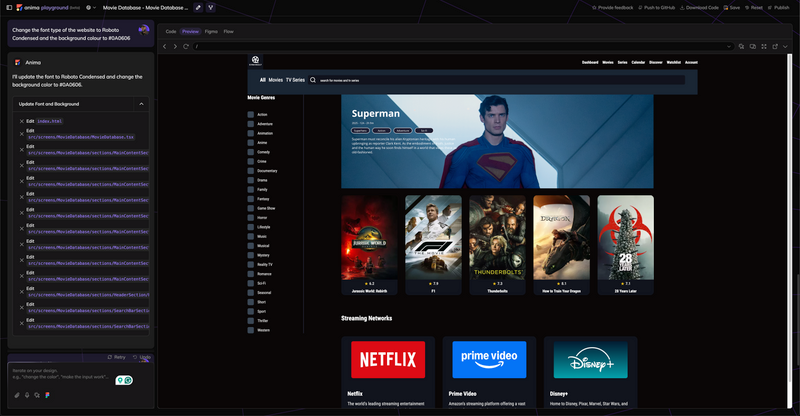Click the Netflix streaming network card
Screen dimensions: 800x416
pyautogui.click(x=388, y=372)
